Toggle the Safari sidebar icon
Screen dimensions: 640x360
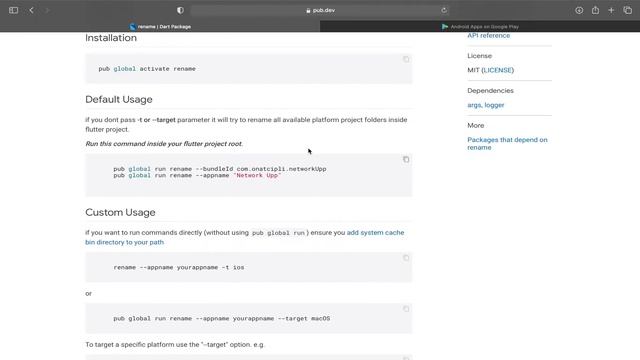click(13, 10)
